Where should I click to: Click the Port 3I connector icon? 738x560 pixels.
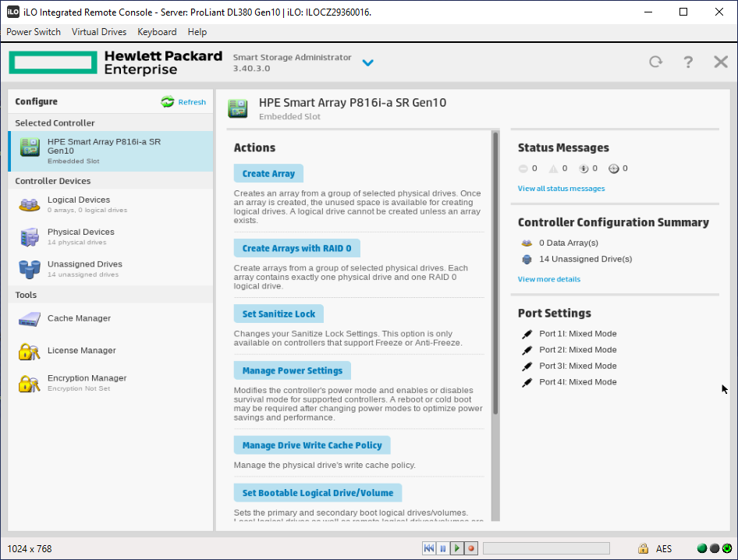(x=527, y=366)
